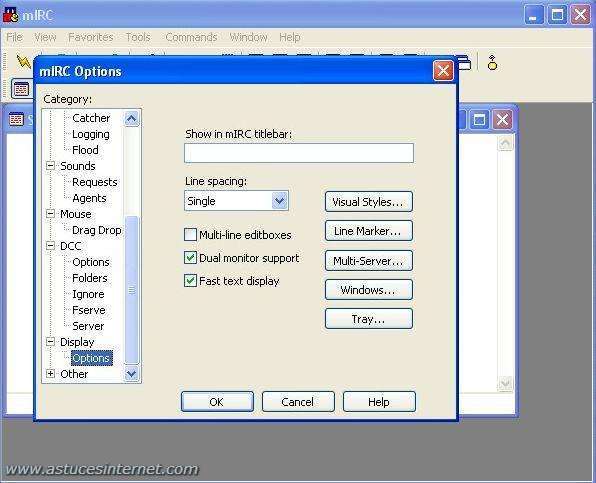The height and width of the screenshot is (483, 596).
Task: Collapse the Sounds category
Action: (50, 166)
